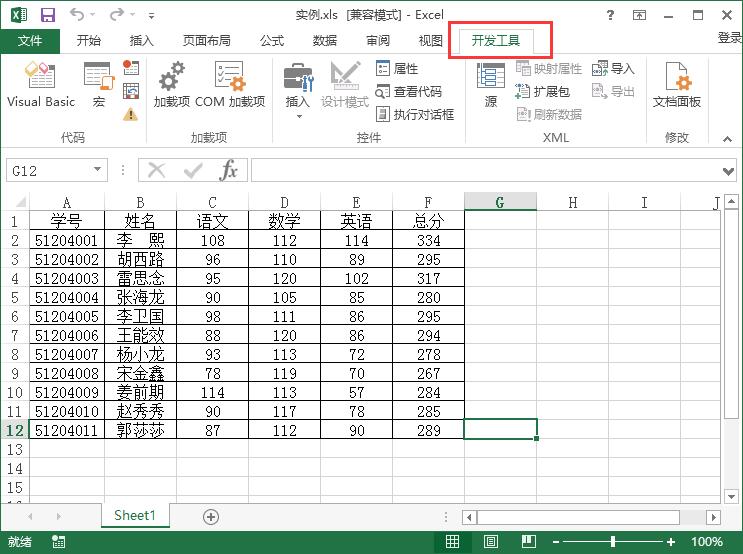Open the Visual Basic editor
The image size is (743, 554).
click(41, 85)
